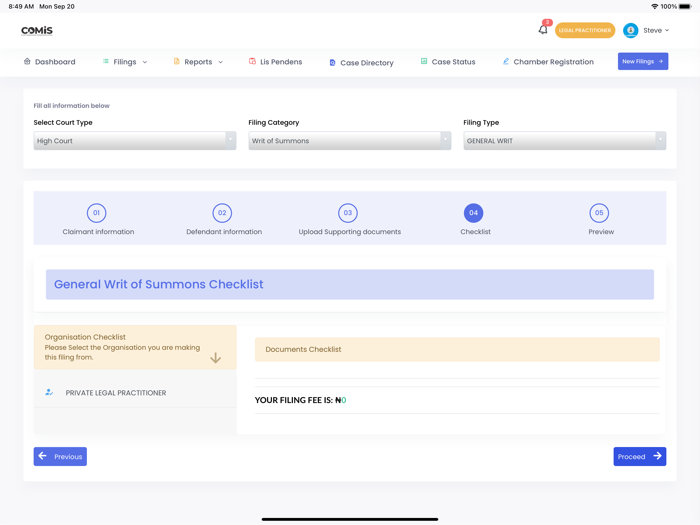Click the Previous button
This screenshot has height=525, width=700.
[x=60, y=456]
